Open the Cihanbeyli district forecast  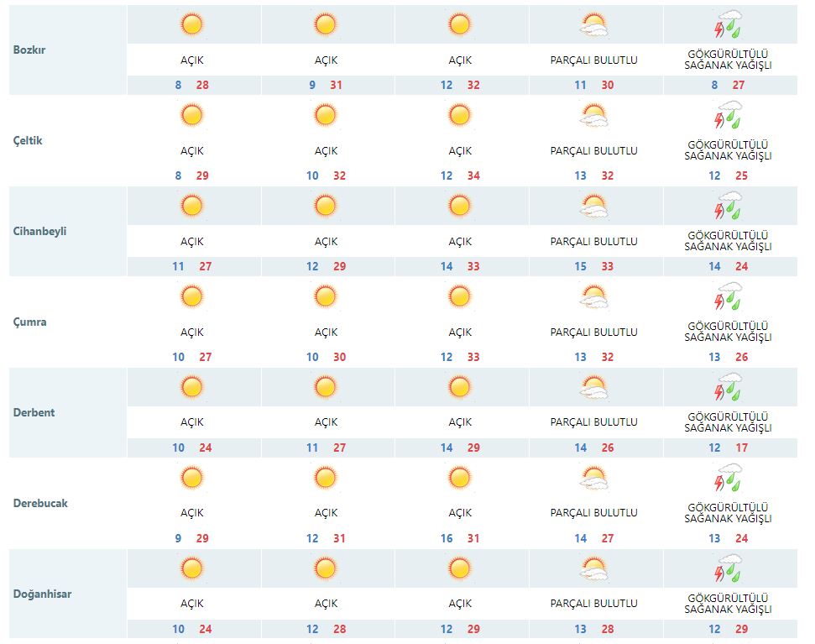pyautogui.click(x=39, y=232)
